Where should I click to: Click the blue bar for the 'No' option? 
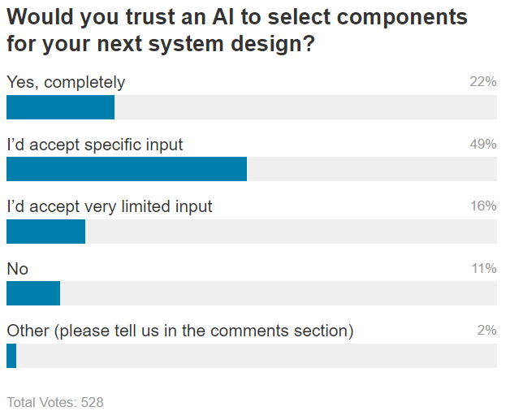coord(33,293)
